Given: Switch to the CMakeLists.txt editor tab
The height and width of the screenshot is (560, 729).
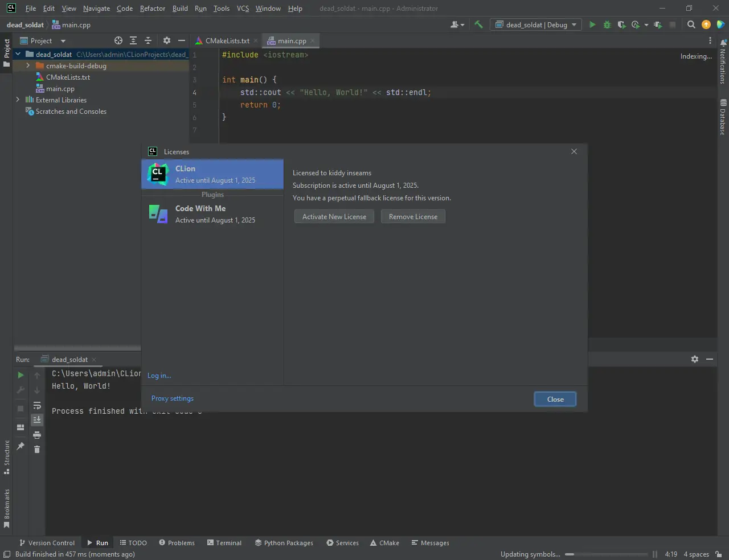Looking at the screenshot, I should (x=227, y=41).
